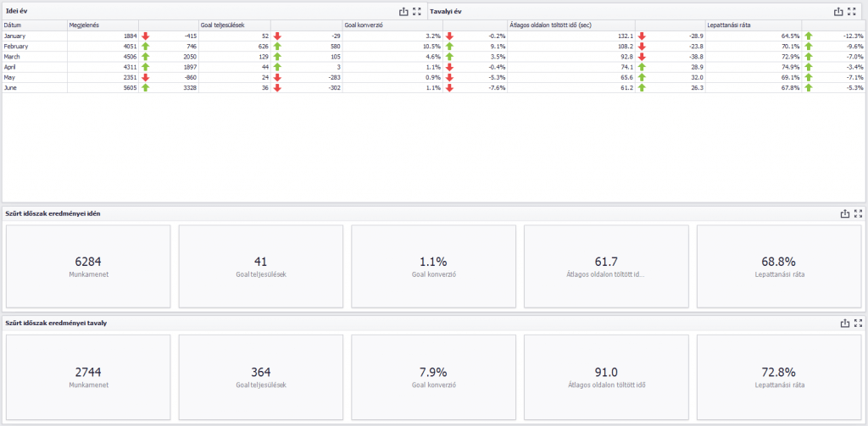Click the 68.8% Lepattanási ráta card
Image resolution: width=868 pixels, height=426 pixels.
coord(779,266)
